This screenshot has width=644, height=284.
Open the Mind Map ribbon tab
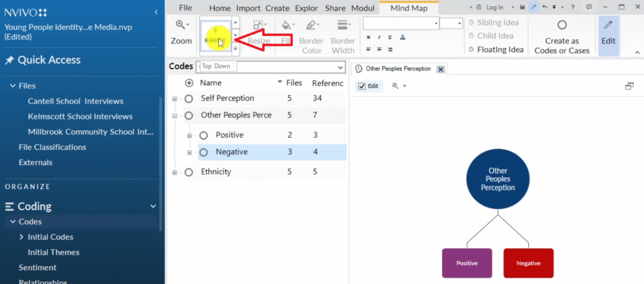coord(408,8)
